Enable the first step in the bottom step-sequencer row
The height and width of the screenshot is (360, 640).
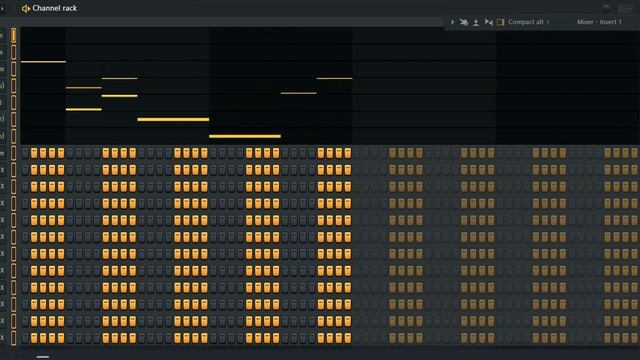coord(25,338)
